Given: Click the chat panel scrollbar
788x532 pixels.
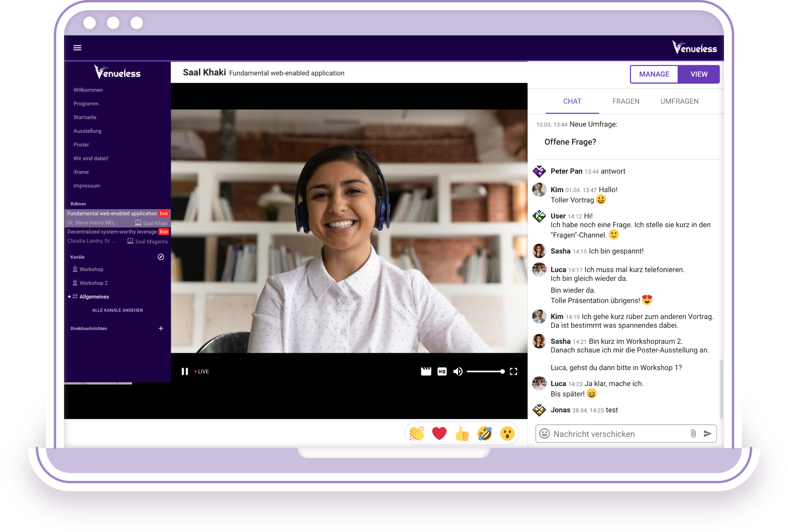Looking at the screenshot, I should click(x=721, y=389).
